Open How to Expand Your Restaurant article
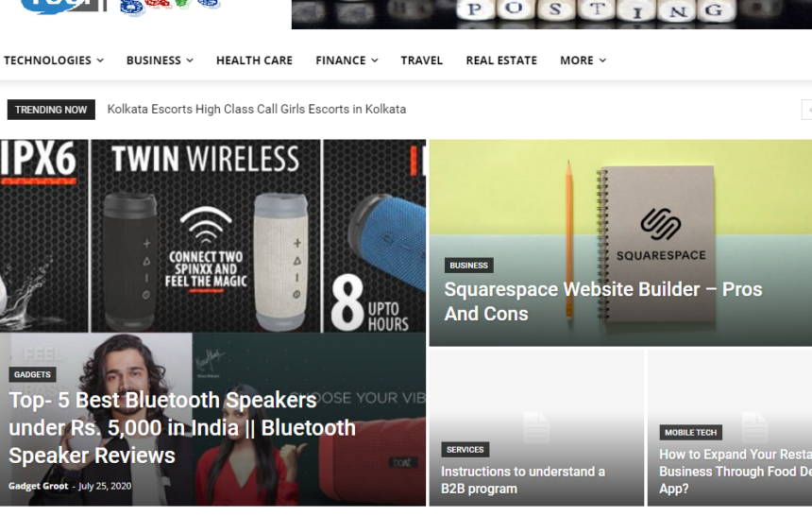Viewport: 812px width, 516px height. [736, 472]
